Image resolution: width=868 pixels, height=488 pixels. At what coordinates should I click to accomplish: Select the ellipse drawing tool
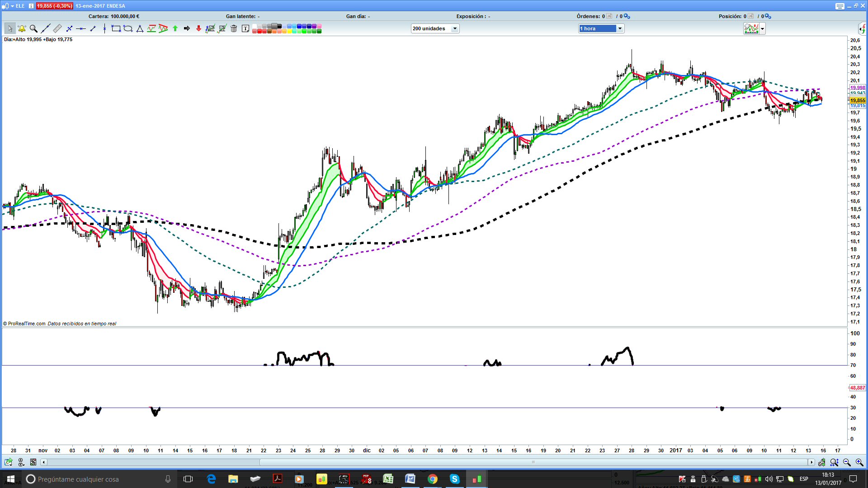128,28
